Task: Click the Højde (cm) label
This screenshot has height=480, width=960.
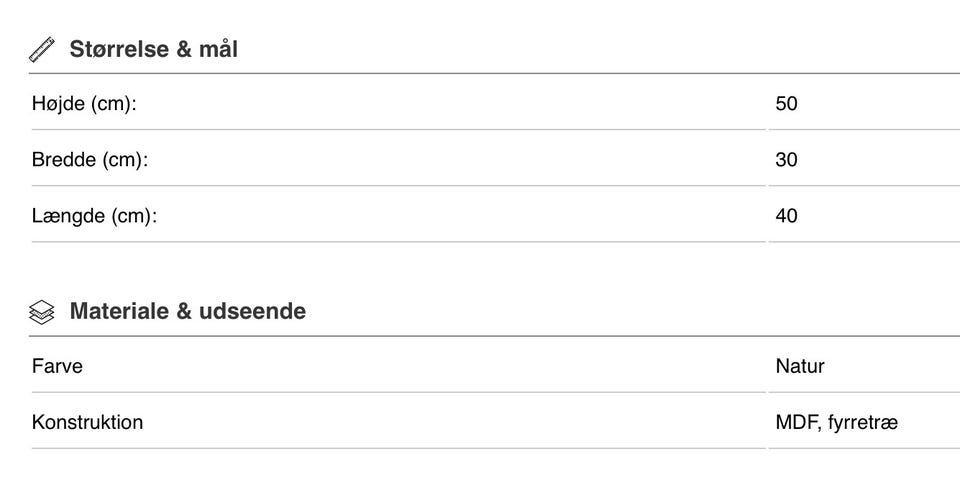Action: click(84, 103)
